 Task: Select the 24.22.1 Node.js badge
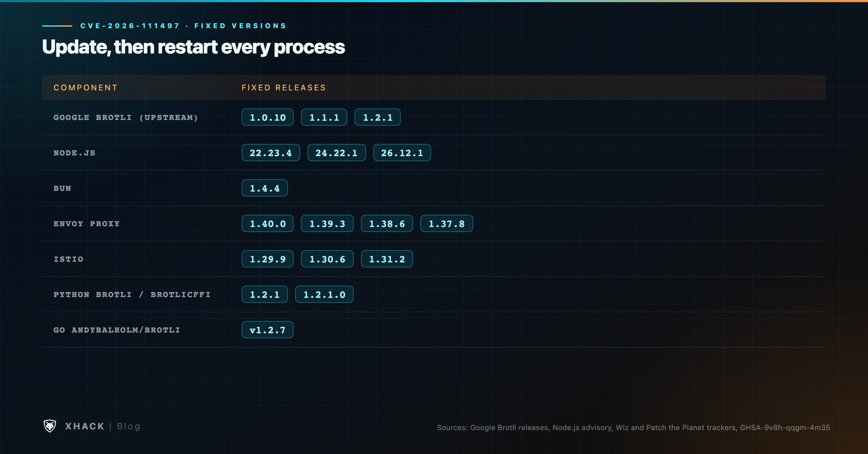pyautogui.click(x=337, y=153)
